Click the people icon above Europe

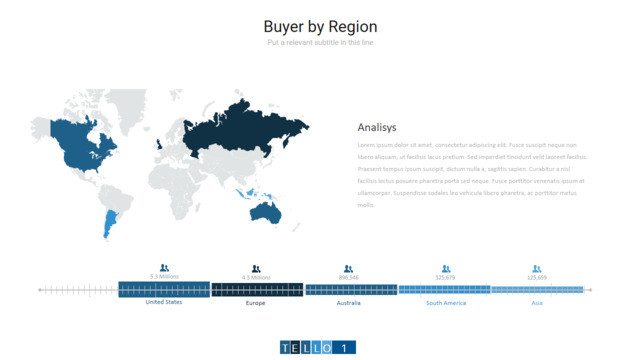(256, 269)
